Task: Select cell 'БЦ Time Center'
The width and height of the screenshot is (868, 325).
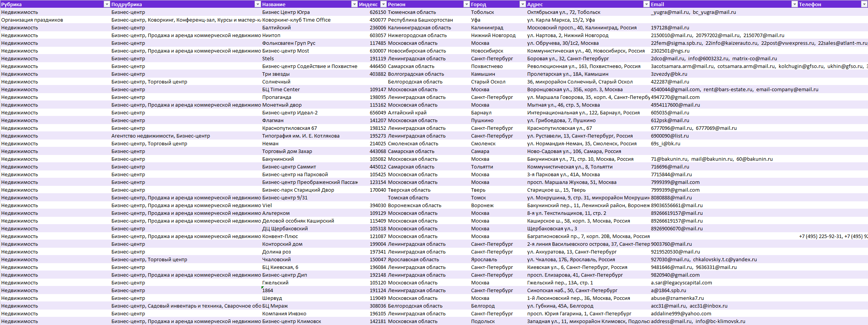Action: click(309, 89)
